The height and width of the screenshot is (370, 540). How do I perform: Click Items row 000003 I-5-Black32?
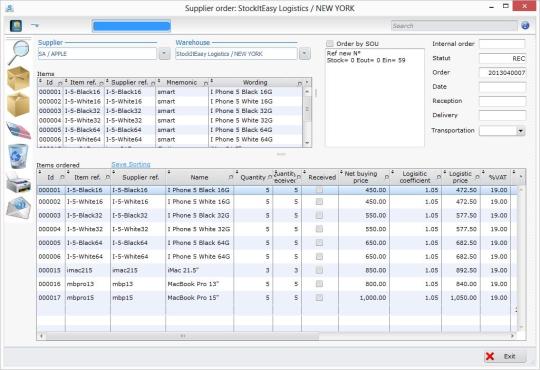point(170,111)
